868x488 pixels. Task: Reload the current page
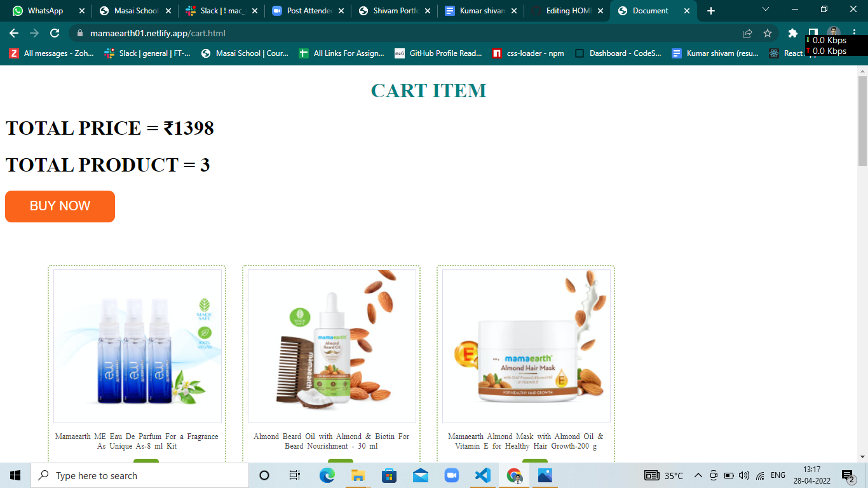[55, 33]
